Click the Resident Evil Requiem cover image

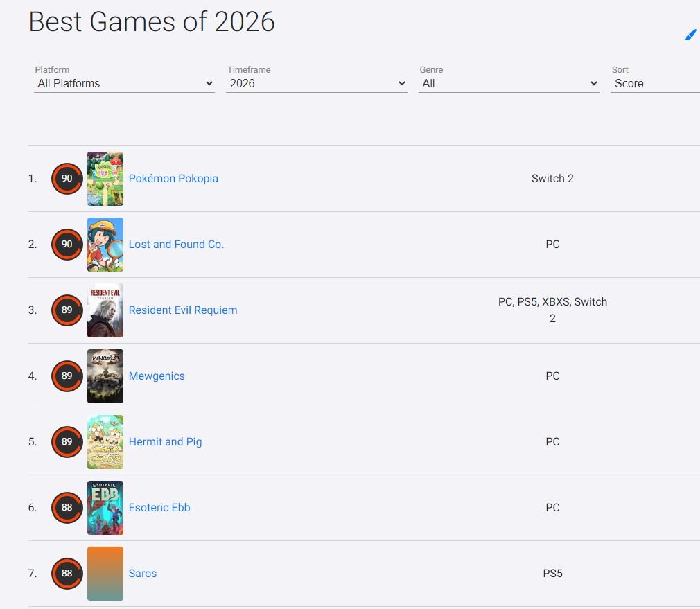pos(105,310)
